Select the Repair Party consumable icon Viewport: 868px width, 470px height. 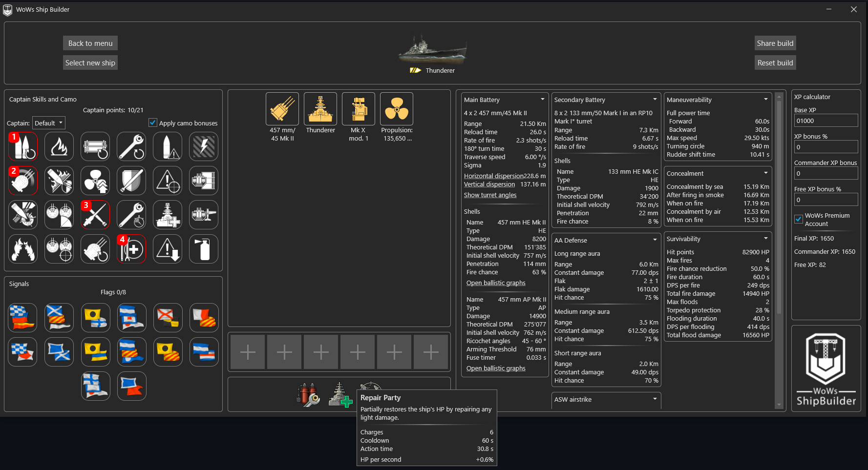[x=340, y=395]
